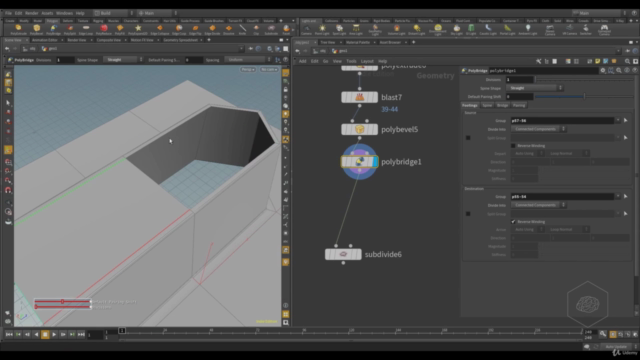Screen dimensions: 640x360
Task: Click Destination Group selection arrow button
Action: pyautogui.click(x=625, y=196)
